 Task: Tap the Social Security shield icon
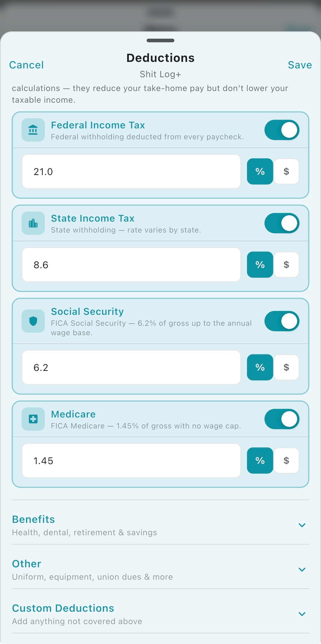[33, 321]
